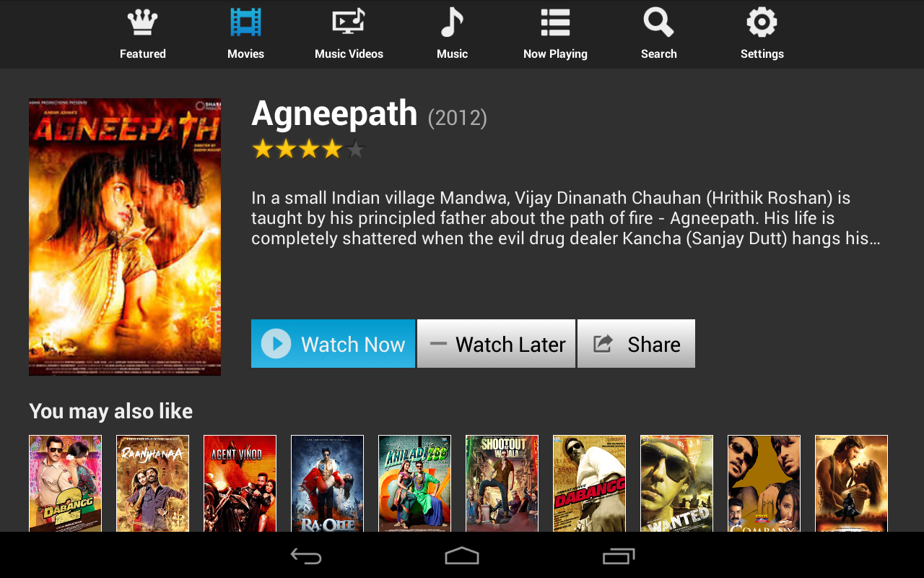The height and width of the screenshot is (578, 924).
Task: Open Settings gear icon
Action: click(762, 22)
